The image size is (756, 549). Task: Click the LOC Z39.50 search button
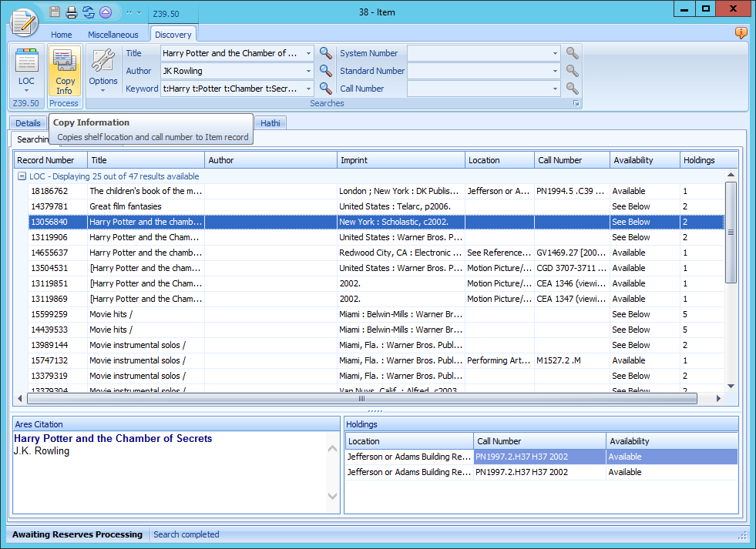point(26,71)
